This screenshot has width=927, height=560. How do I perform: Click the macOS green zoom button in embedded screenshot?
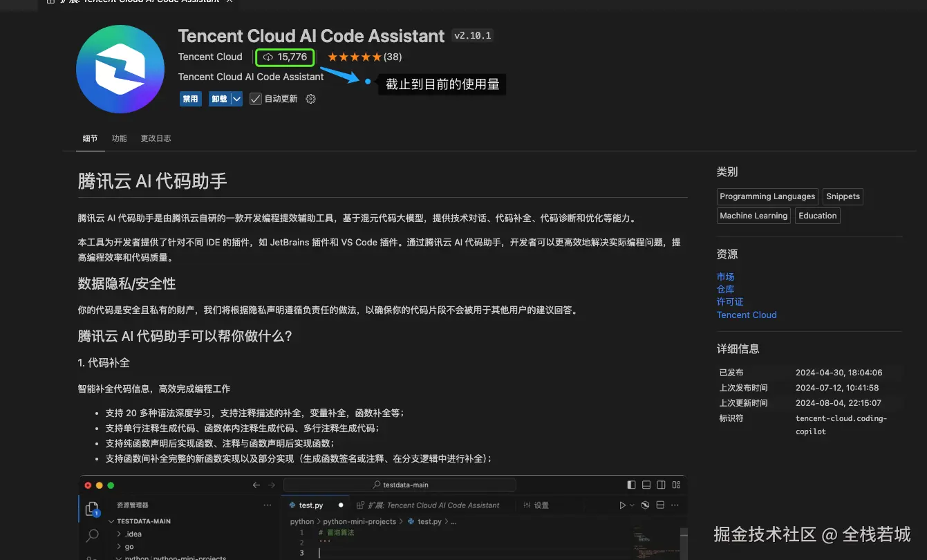coord(111,485)
